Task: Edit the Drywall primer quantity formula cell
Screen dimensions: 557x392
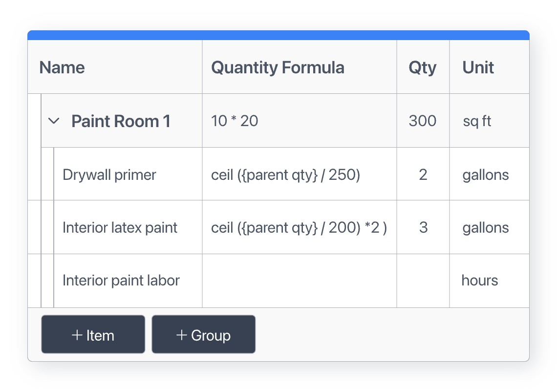Action: coord(285,174)
